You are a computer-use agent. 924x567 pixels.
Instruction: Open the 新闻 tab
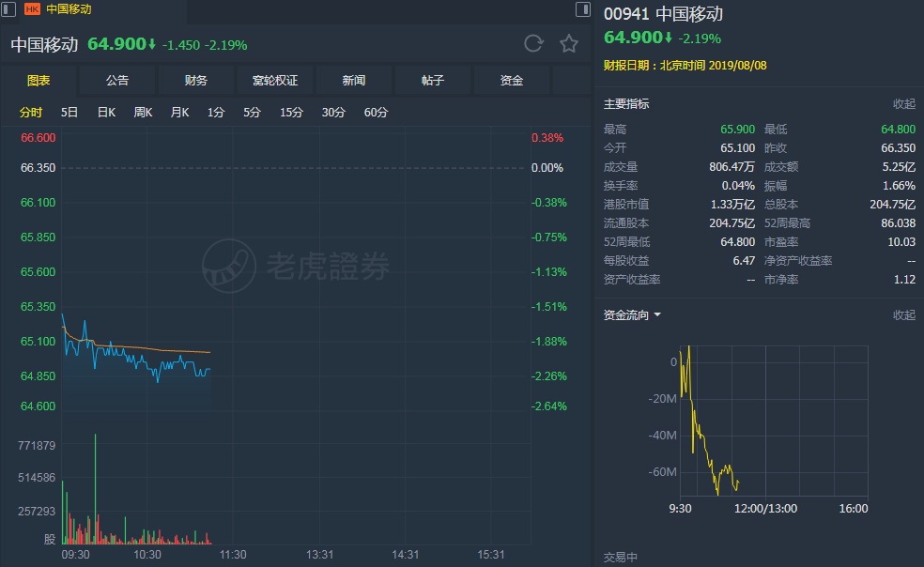[x=354, y=80]
